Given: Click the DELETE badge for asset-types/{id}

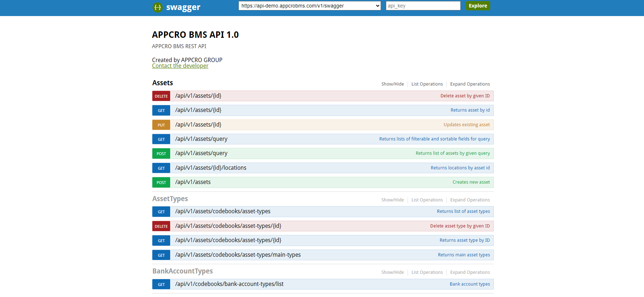Looking at the screenshot, I should pos(161,226).
